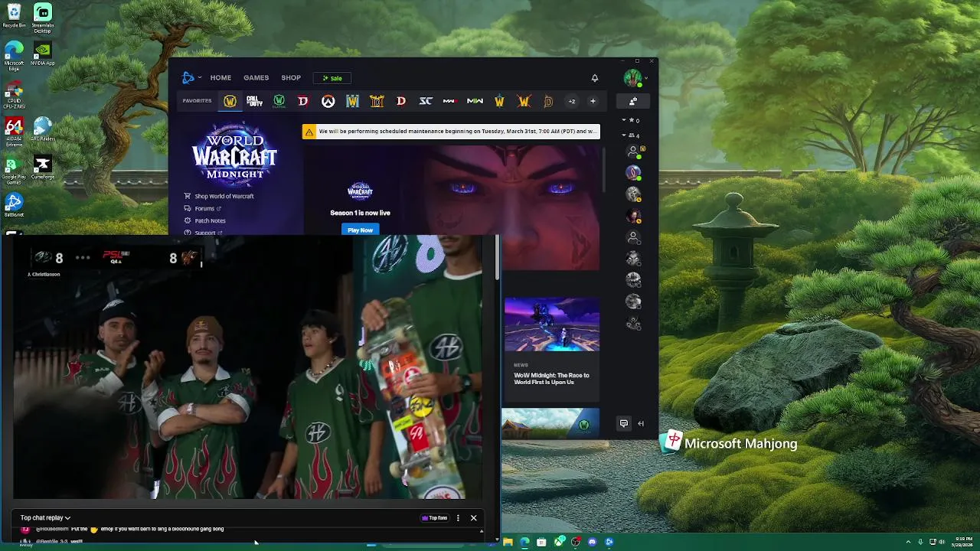Open File Explorer from the taskbar
980x551 pixels.
pyautogui.click(x=508, y=542)
